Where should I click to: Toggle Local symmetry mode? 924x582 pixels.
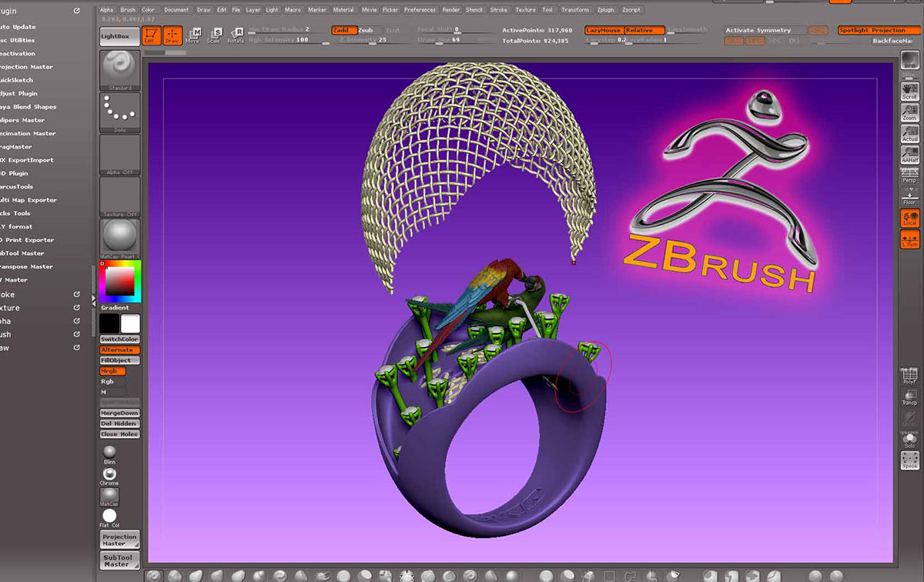point(909,218)
